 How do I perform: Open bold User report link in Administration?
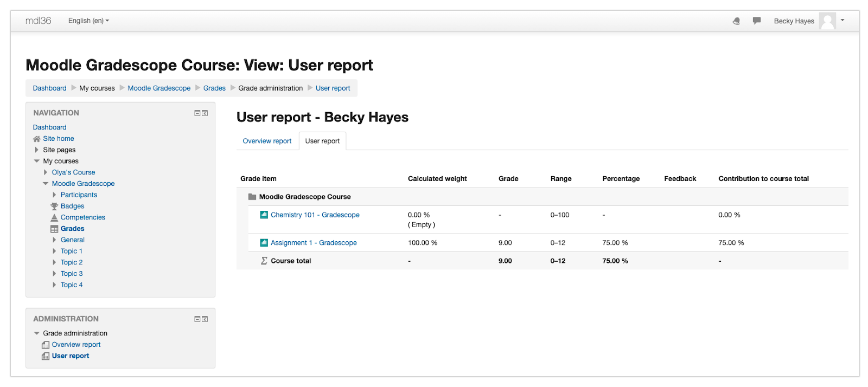(x=70, y=356)
